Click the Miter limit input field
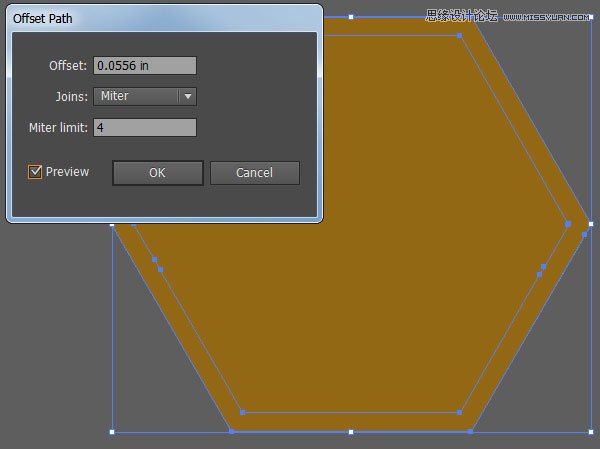The width and height of the screenshot is (600, 449). [145, 128]
